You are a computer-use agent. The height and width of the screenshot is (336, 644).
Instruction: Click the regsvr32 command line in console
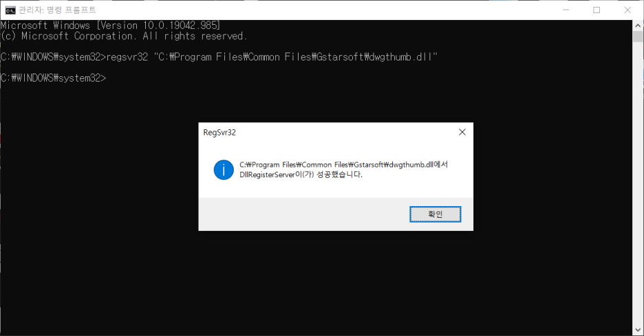pos(219,56)
